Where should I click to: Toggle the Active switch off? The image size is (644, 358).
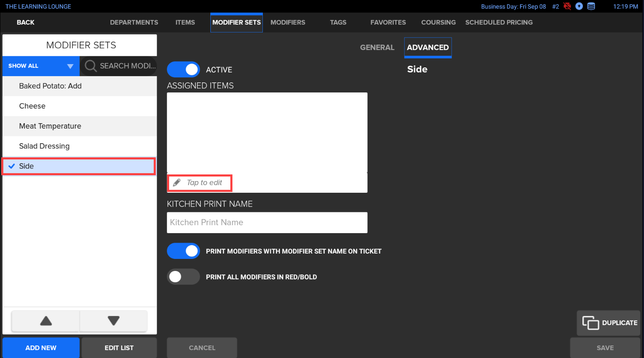pos(183,70)
